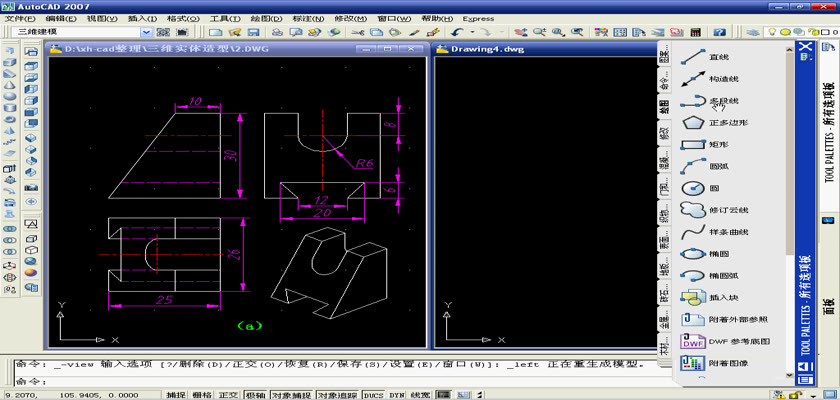This screenshot has width=840, height=400.
Task: Toggle DYN dynamic input in status bar
Action: pyautogui.click(x=396, y=395)
